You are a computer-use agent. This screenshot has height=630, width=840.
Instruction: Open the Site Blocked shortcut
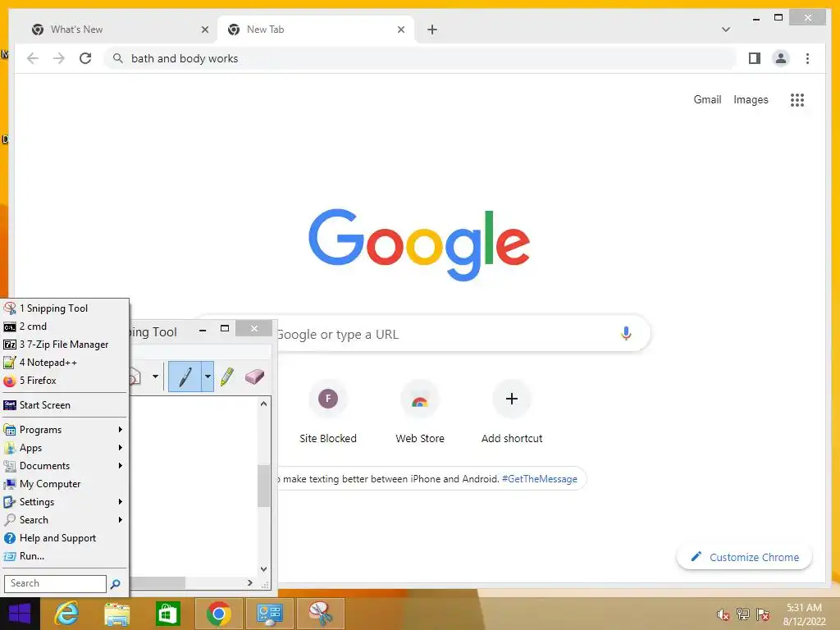point(328,412)
